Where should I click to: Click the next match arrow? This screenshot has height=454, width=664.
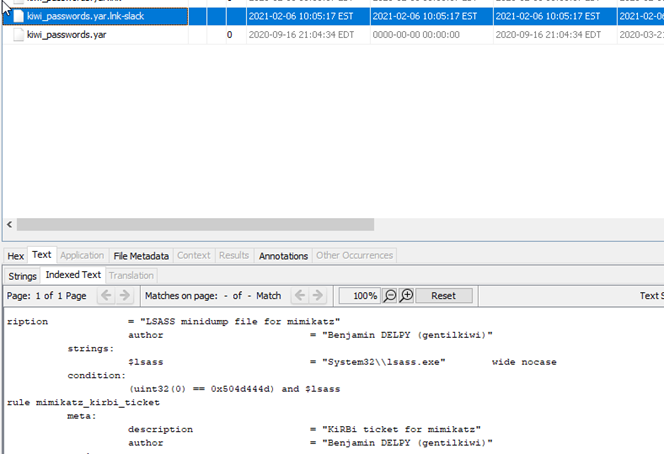[x=318, y=296]
